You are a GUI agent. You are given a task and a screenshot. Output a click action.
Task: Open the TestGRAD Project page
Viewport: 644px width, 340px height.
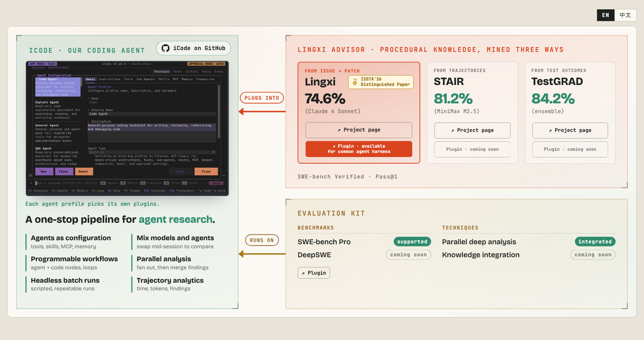click(570, 131)
